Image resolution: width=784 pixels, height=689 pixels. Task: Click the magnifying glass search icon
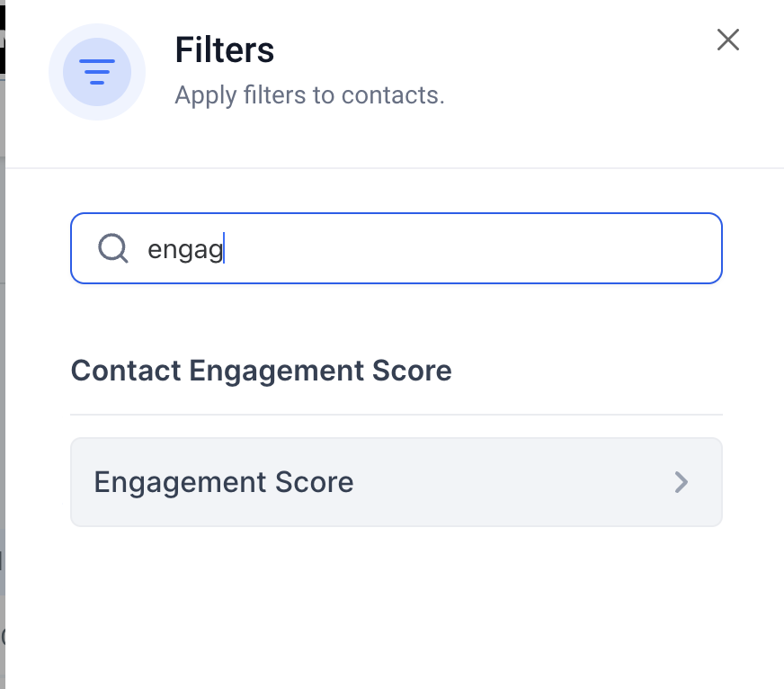click(113, 247)
